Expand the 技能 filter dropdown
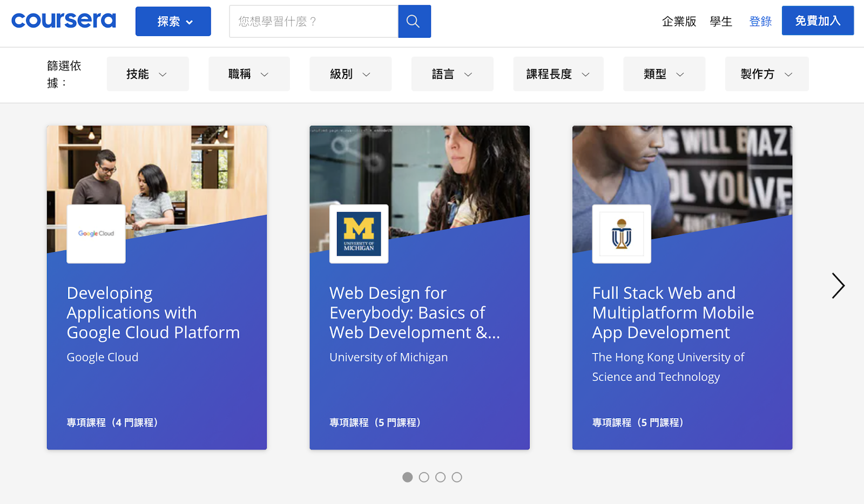This screenshot has width=864, height=504. click(148, 74)
